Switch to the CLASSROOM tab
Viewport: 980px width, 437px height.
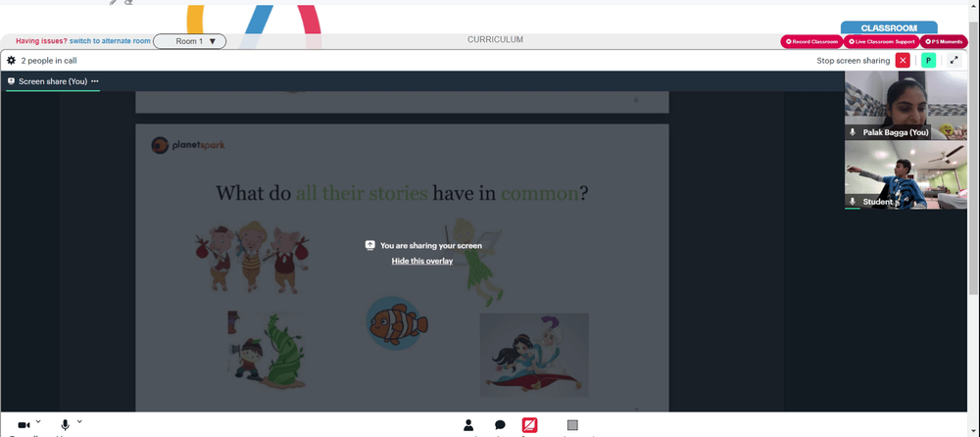click(889, 28)
